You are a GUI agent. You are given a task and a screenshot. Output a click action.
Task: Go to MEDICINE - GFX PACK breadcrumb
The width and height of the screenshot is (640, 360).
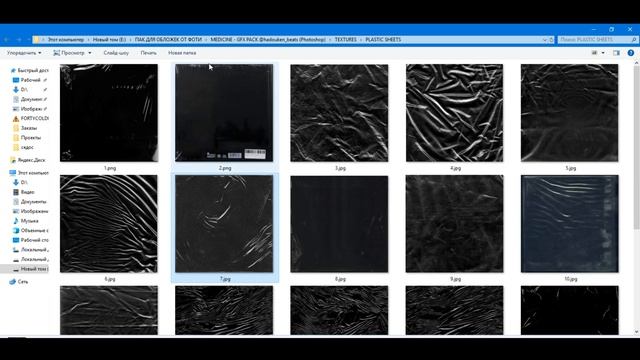pyautogui.click(x=268, y=40)
